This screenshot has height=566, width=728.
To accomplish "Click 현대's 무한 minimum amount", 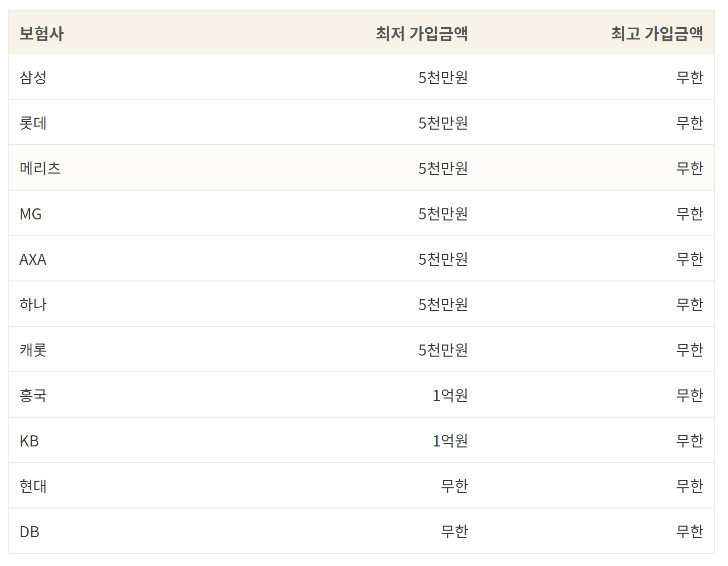I will click(454, 486).
